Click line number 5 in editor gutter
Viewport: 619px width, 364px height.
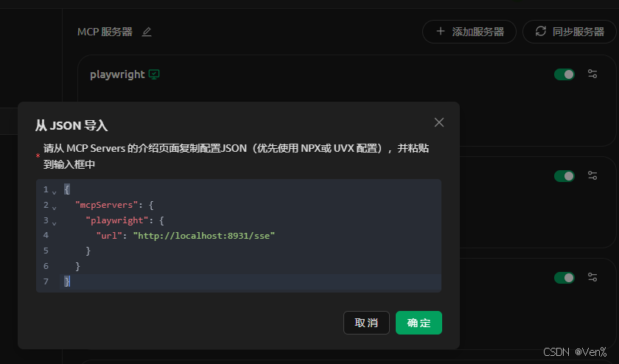point(46,251)
